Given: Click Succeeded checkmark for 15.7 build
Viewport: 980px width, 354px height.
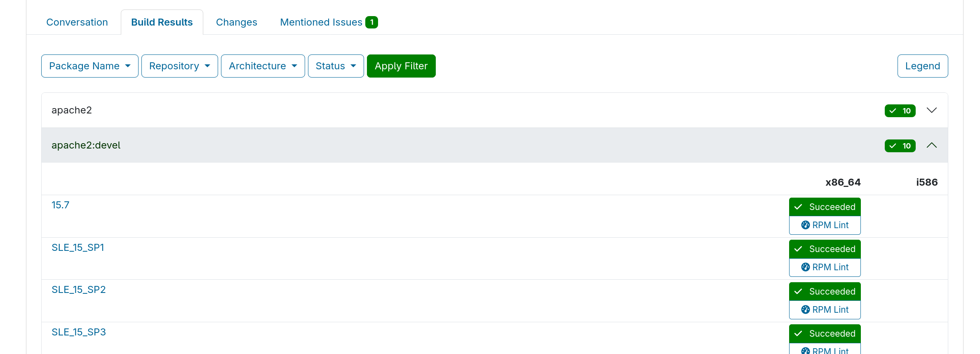Looking at the screenshot, I should click(798, 207).
